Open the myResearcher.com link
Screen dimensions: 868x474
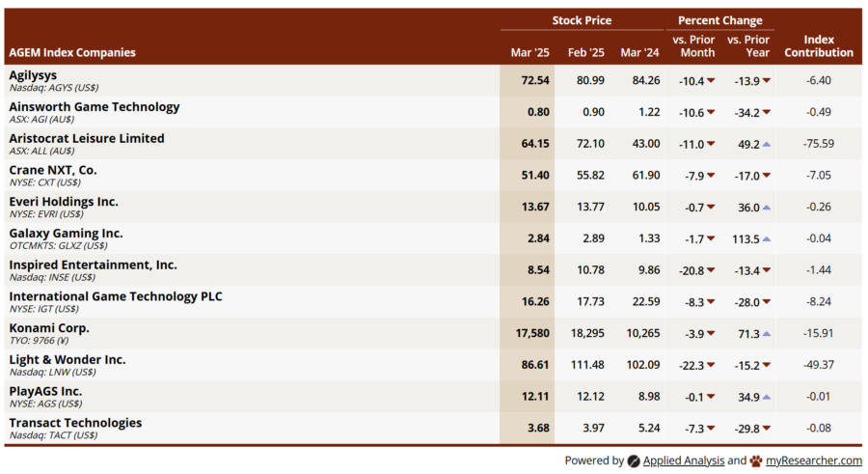[x=814, y=460]
